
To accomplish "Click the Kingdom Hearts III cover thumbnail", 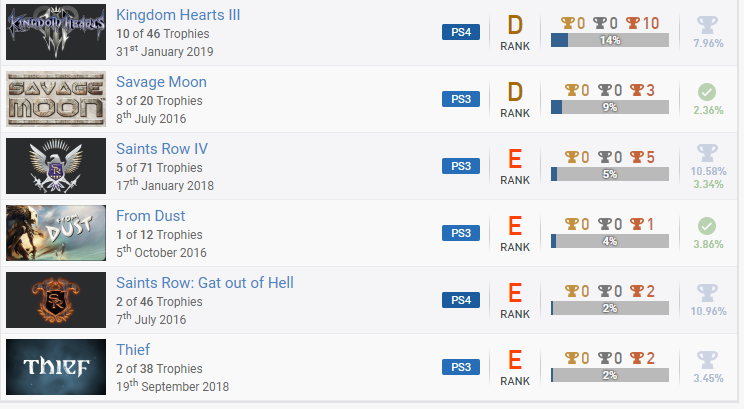I will click(55, 33).
